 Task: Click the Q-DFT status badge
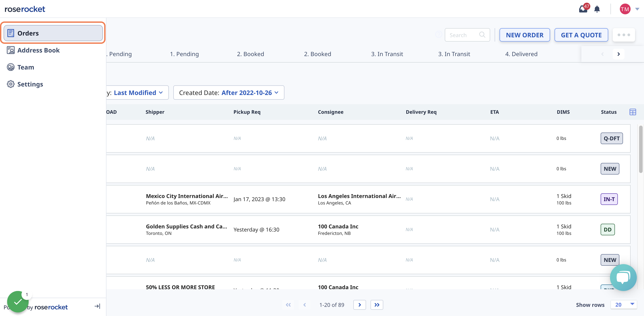pyautogui.click(x=612, y=138)
